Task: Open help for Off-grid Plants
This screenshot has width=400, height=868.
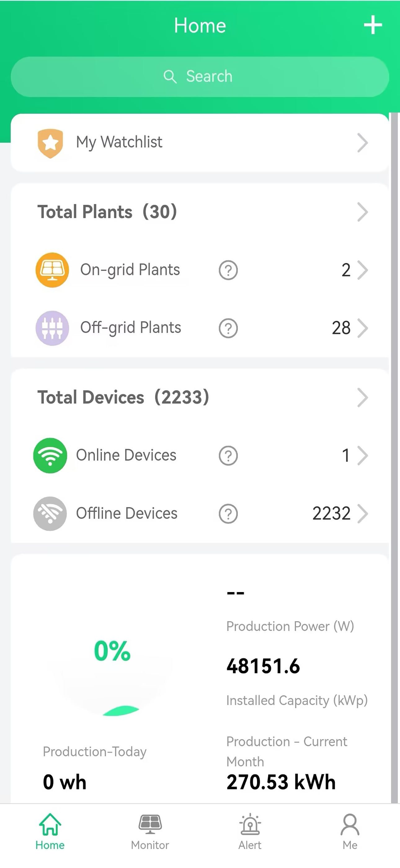Action: coord(228,328)
